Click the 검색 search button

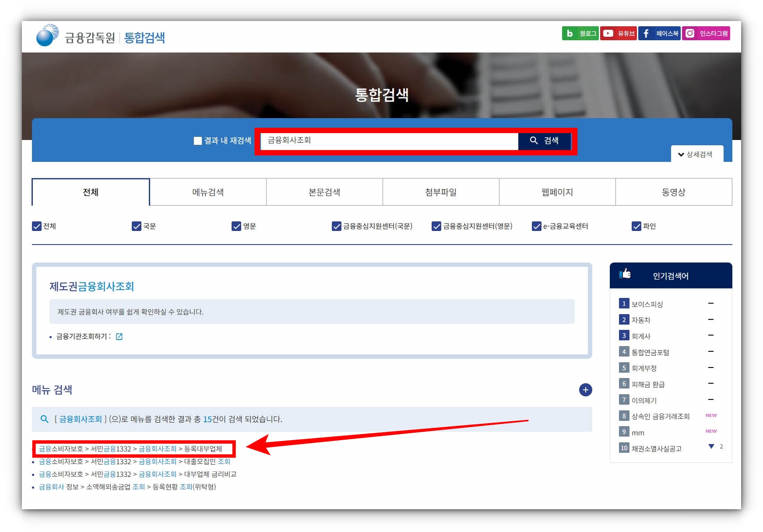click(x=545, y=141)
